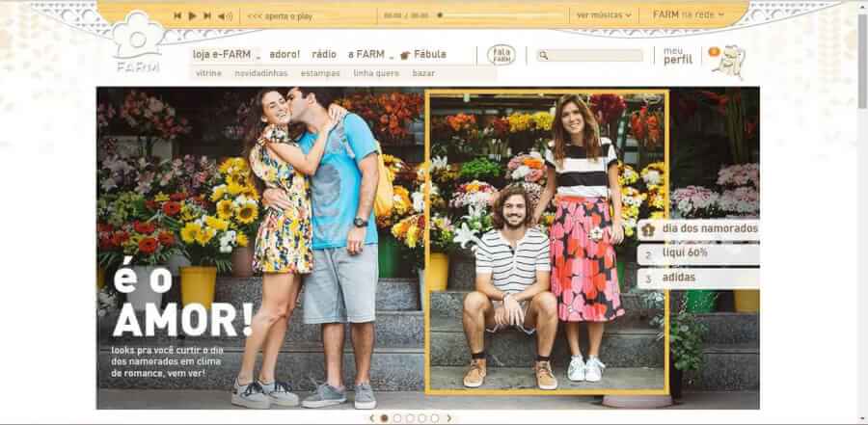Select the 'vitrine' submenu tab
Image resolution: width=868 pixels, height=425 pixels.
(x=208, y=73)
